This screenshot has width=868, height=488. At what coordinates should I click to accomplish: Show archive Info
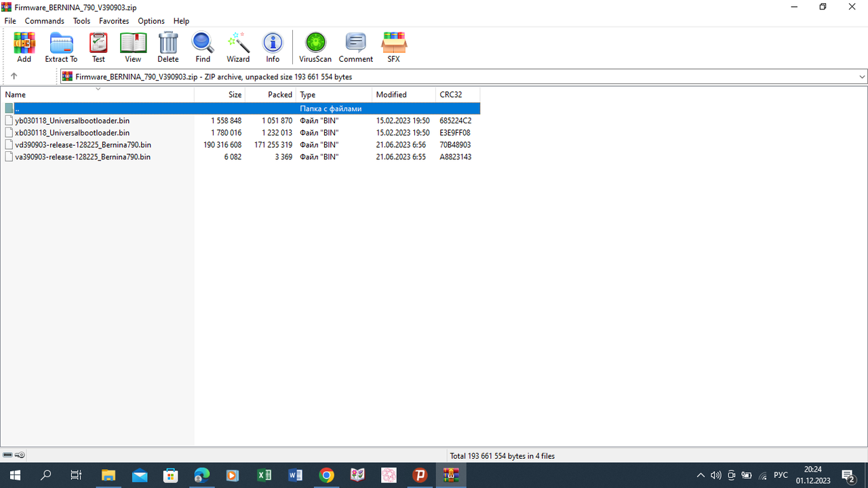273,47
